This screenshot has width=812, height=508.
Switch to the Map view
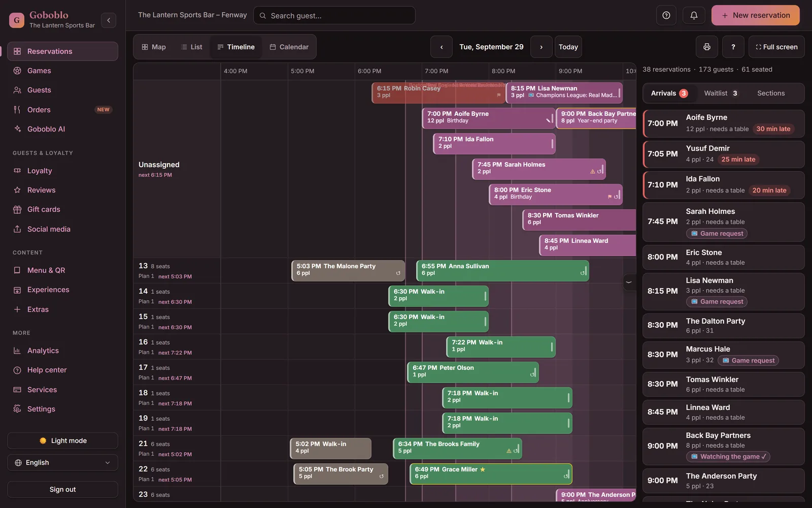[x=154, y=47]
